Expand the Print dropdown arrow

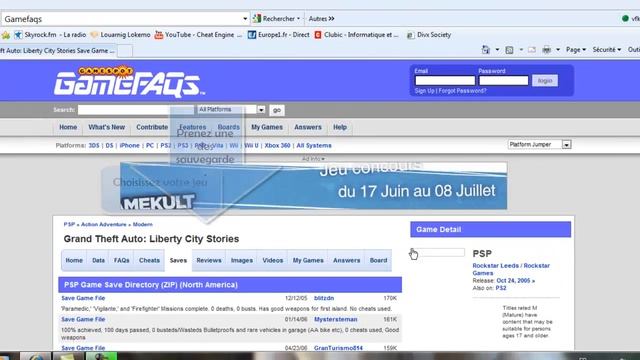point(558,50)
